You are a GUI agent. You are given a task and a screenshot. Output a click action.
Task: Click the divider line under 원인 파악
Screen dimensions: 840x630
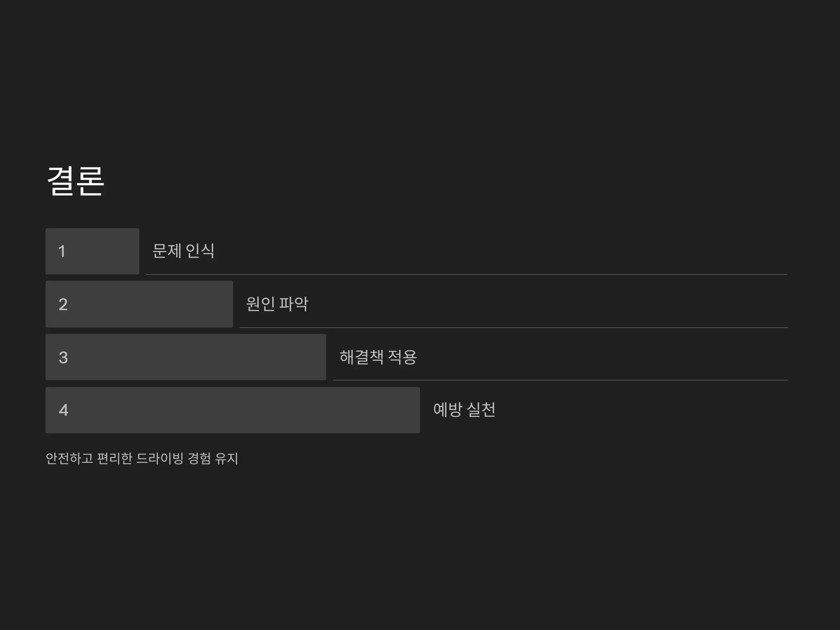(x=514, y=327)
